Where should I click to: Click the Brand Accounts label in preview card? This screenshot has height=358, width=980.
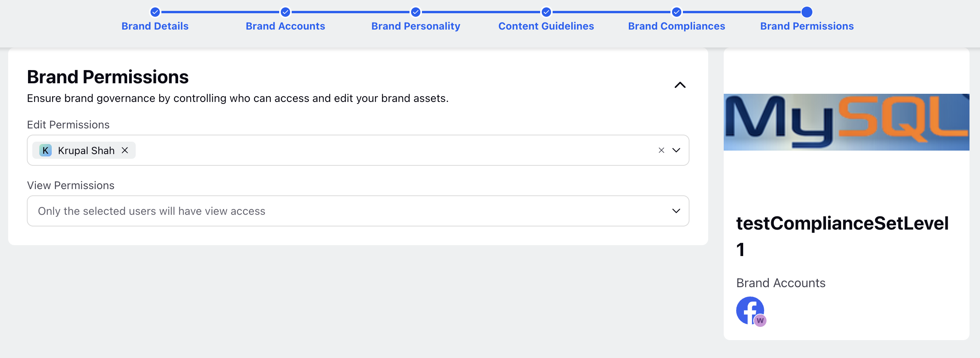[x=781, y=283]
